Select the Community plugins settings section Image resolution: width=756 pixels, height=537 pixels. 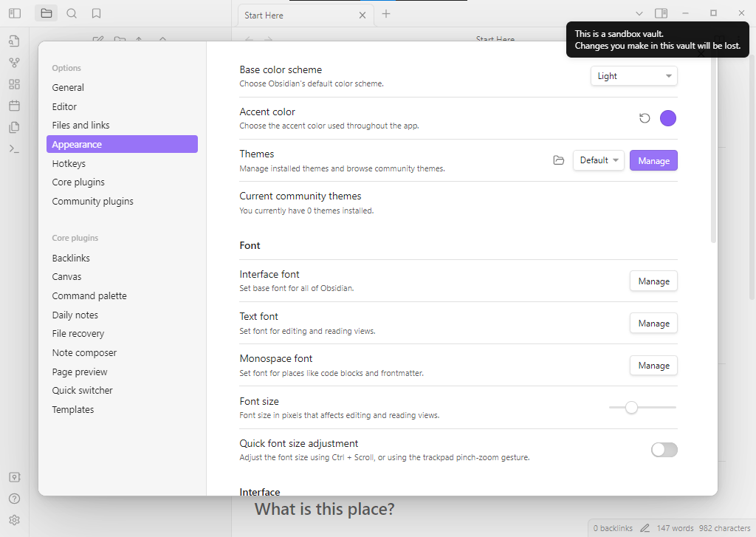[92, 200]
